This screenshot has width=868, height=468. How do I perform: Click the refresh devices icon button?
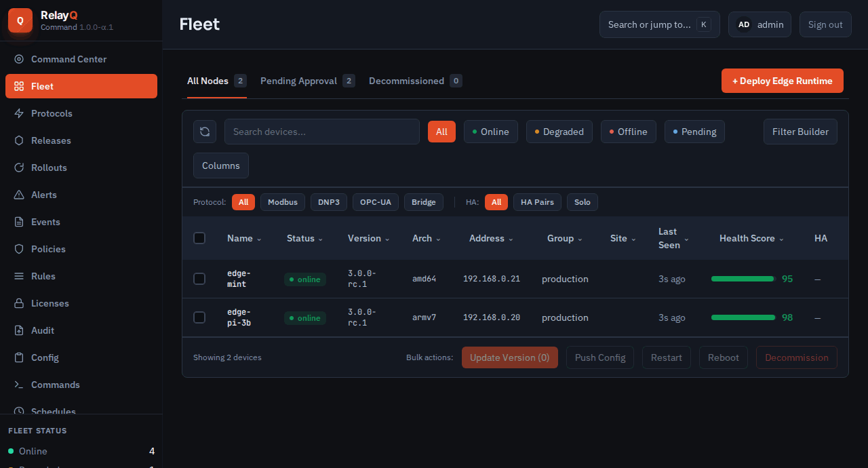(205, 132)
